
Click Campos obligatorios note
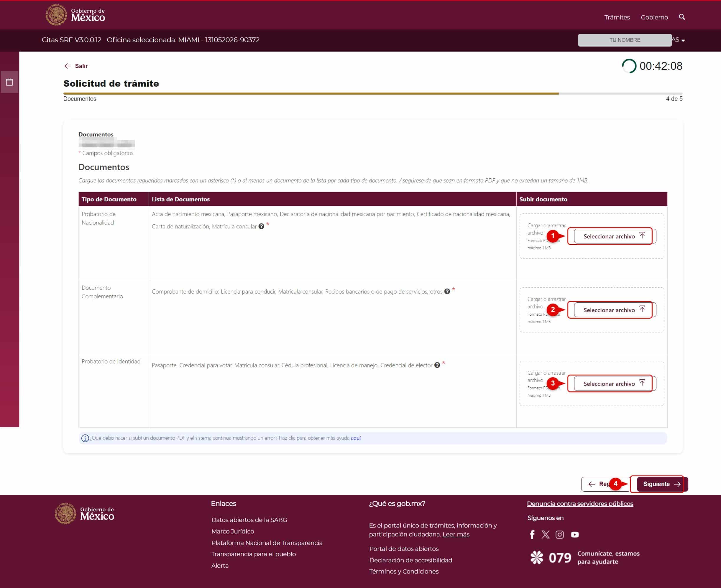[x=106, y=153]
